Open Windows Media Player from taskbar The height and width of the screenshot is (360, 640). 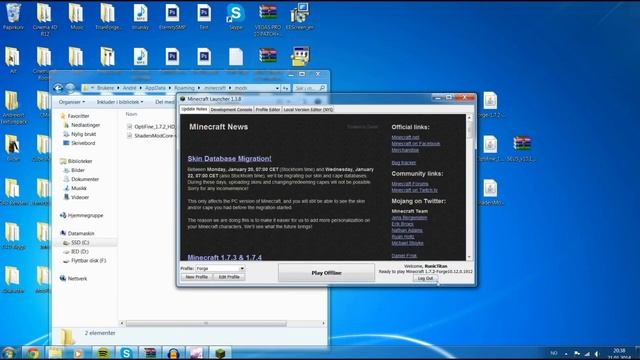click(78, 353)
